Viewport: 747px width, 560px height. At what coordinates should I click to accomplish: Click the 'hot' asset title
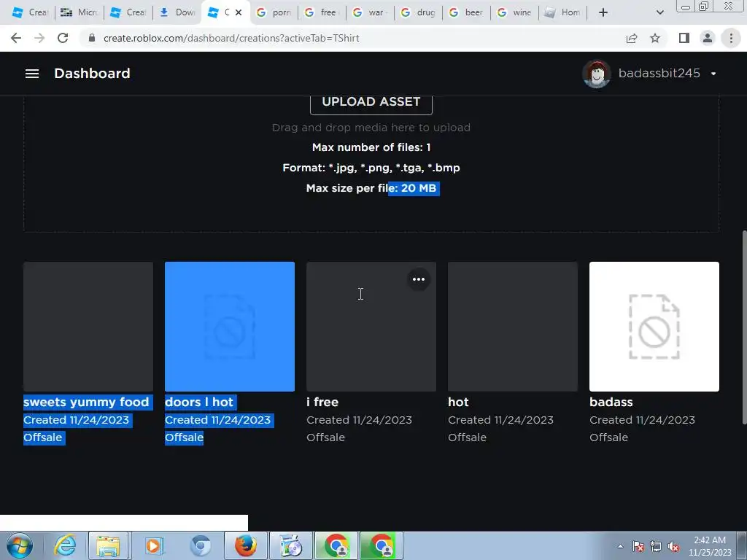458,402
